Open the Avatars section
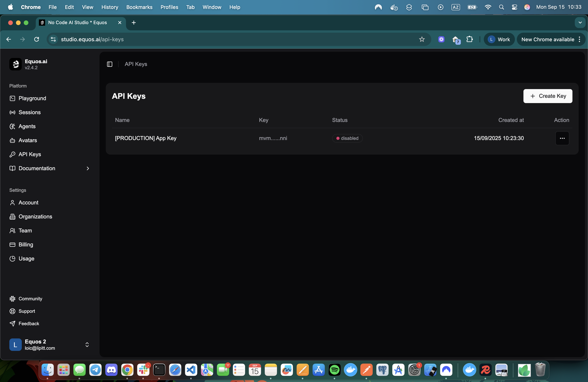 point(28,140)
